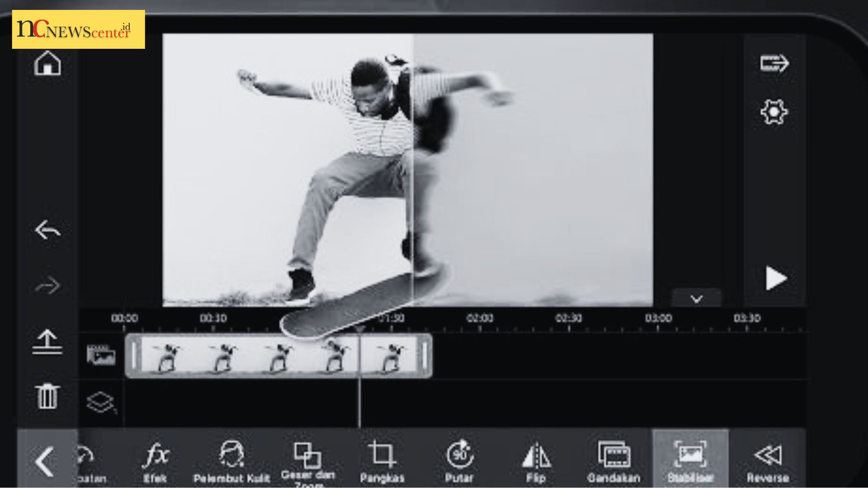The image size is (868, 488).
Task: Tap the upload/import media icon
Action: [x=47, y=342]
